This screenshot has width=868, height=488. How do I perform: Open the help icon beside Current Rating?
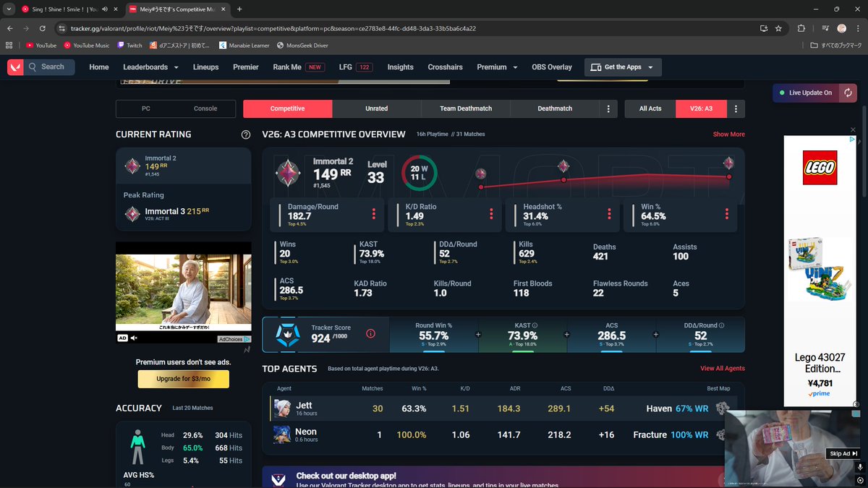pyautogui.click(x=246, y=134)
